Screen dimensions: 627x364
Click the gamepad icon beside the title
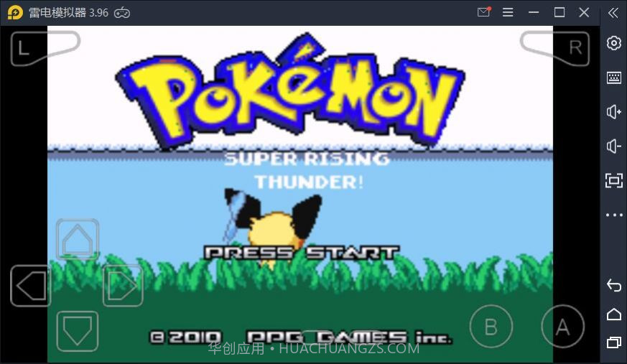click(x=122, y=12)
